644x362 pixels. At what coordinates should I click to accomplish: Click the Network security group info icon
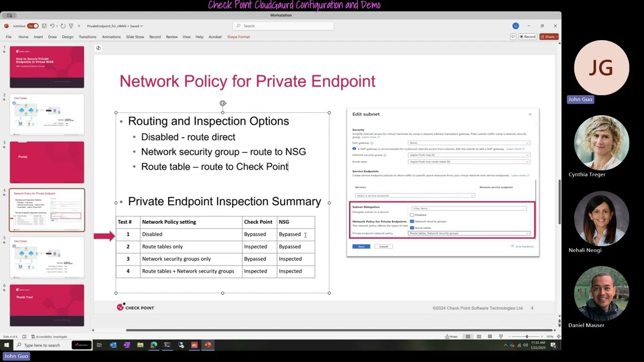coord(385,155)
